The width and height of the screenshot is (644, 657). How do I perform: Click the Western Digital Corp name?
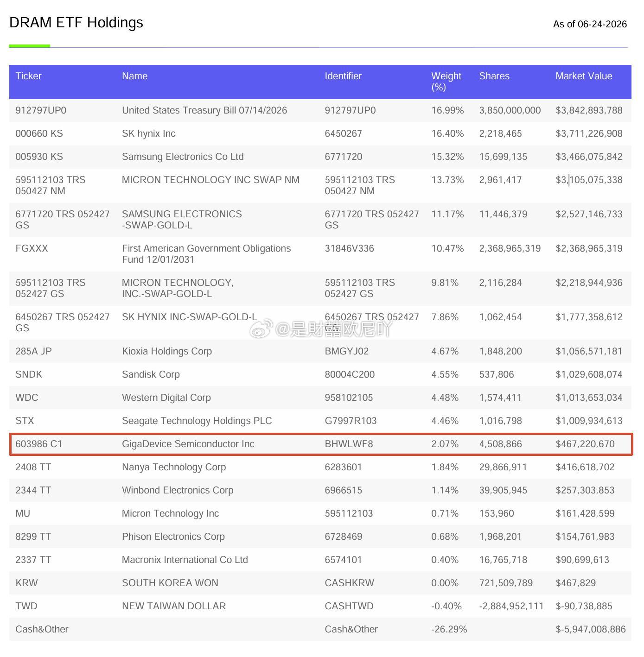pos(166,398)
